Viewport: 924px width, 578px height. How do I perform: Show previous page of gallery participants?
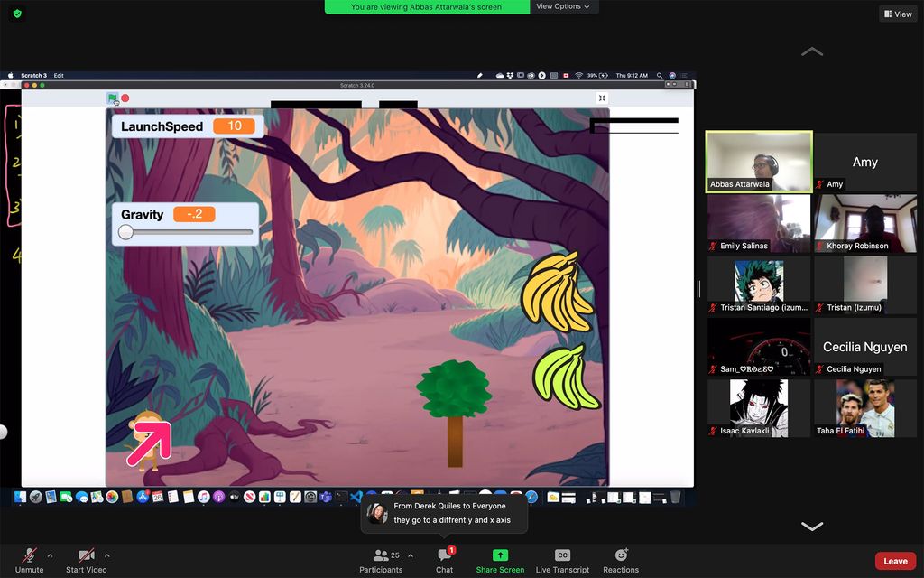812,51
